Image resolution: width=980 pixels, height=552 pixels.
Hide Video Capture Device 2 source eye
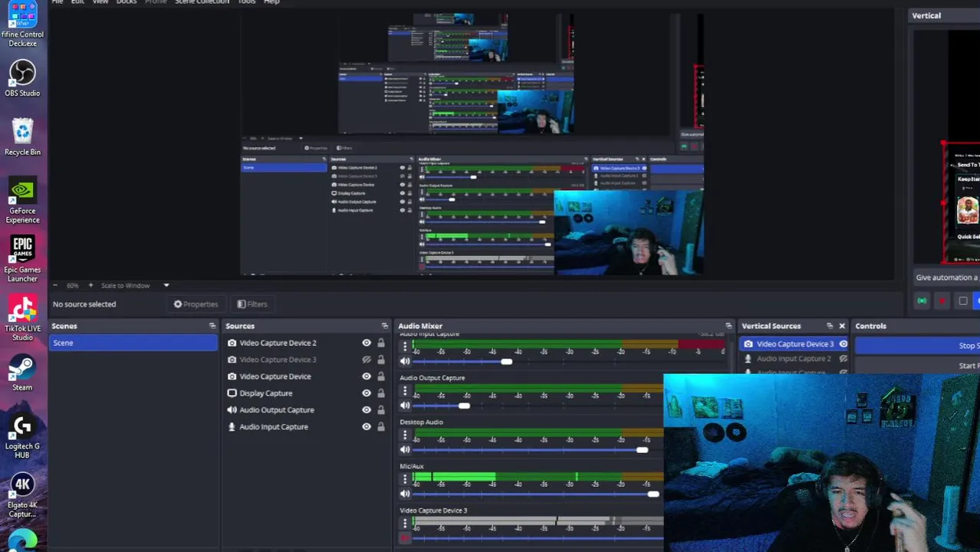(x=367, y=343)
